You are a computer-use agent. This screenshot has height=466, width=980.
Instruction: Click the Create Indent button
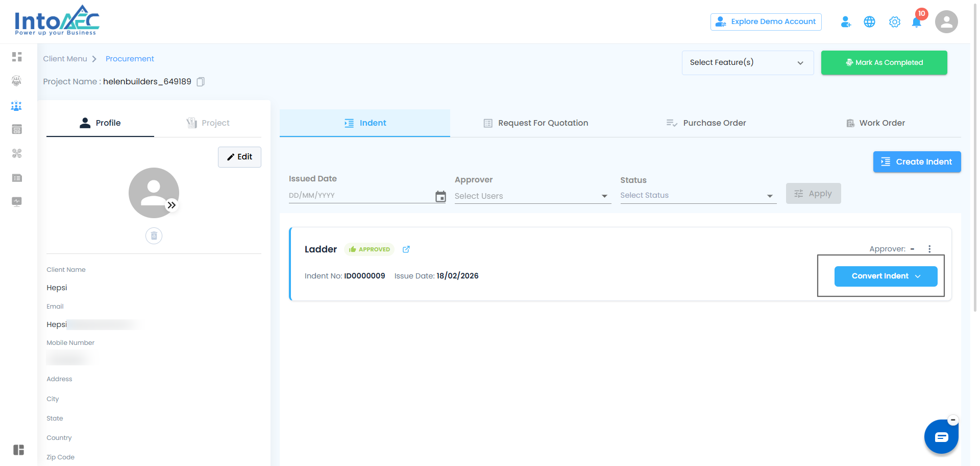[x=917, y=162]
